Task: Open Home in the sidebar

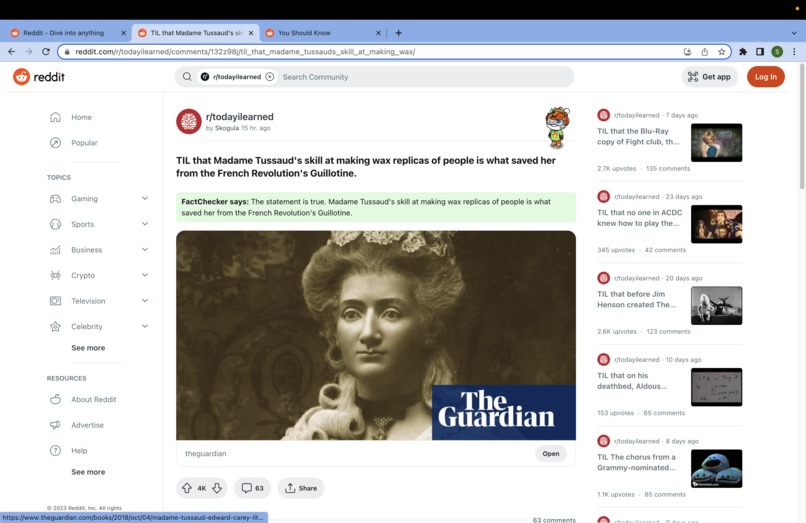Action: coord(81,117)
